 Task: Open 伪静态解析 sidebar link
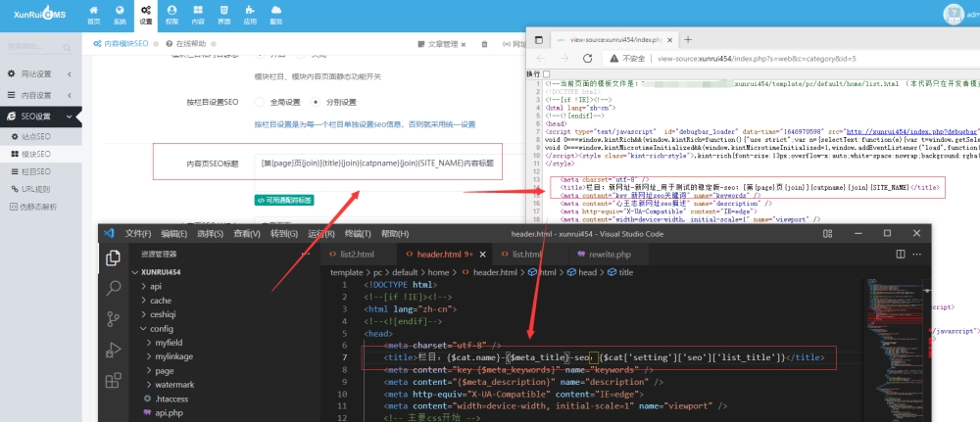(39, 207)
